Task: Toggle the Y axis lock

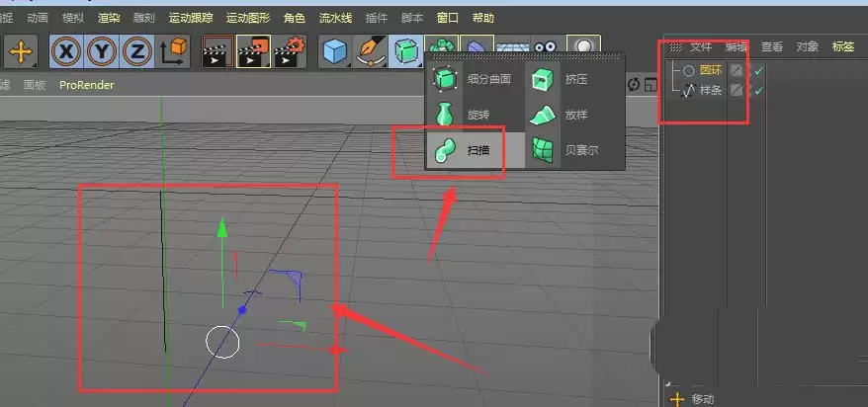Action: coord(101,52)
